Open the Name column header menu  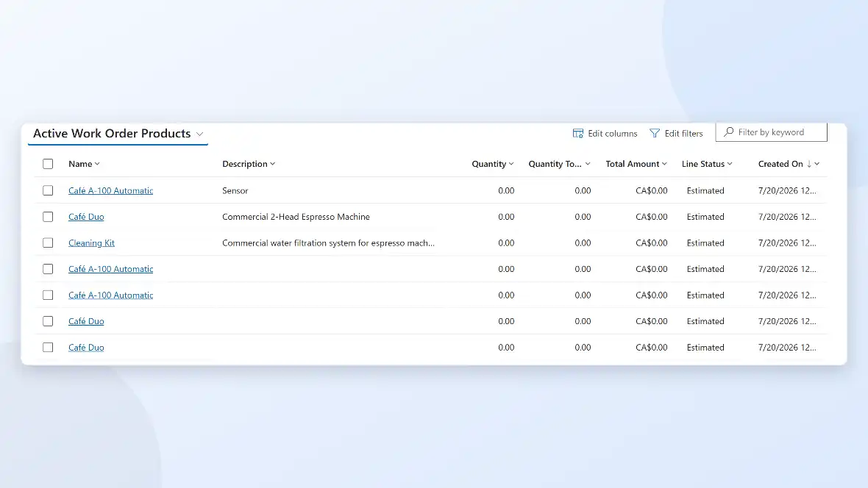pos(84,164)
